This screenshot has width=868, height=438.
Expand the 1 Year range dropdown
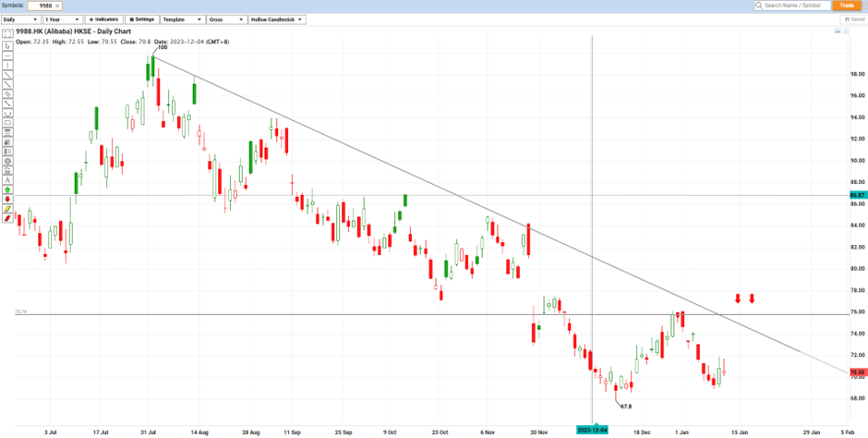coord(61,18)
